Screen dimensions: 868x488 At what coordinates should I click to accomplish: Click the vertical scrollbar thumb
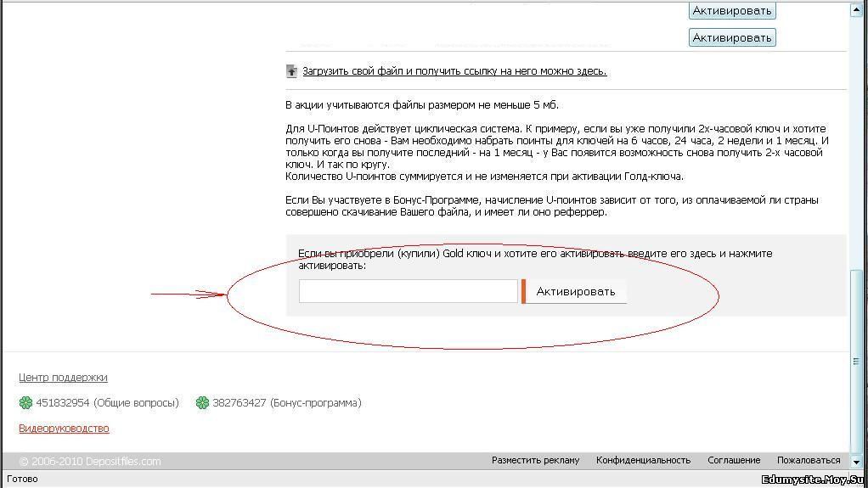click(x=856, y=361)
